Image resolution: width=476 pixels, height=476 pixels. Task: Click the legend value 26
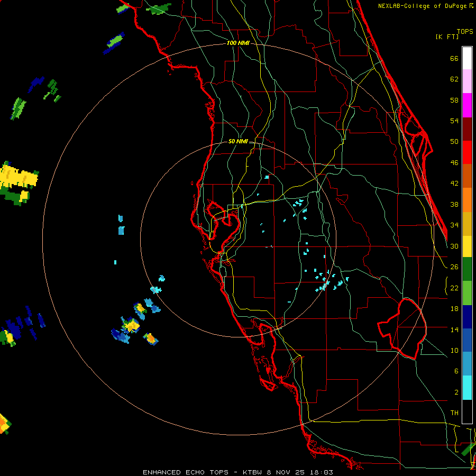(x=454, y=267)
